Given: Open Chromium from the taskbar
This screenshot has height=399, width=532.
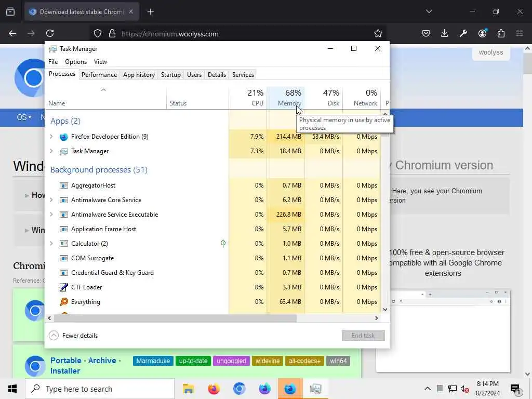Looking at the screenshot, I should point(239,389).
